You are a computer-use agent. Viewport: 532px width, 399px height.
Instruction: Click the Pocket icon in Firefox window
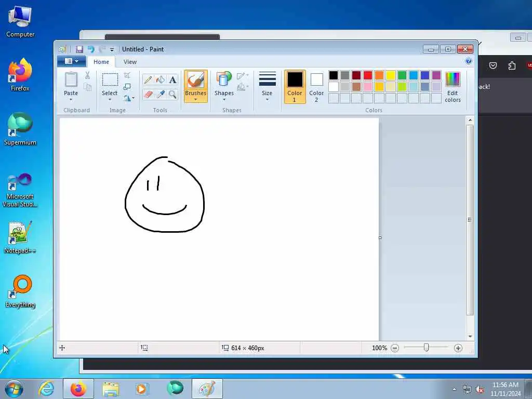pos(493,65)
